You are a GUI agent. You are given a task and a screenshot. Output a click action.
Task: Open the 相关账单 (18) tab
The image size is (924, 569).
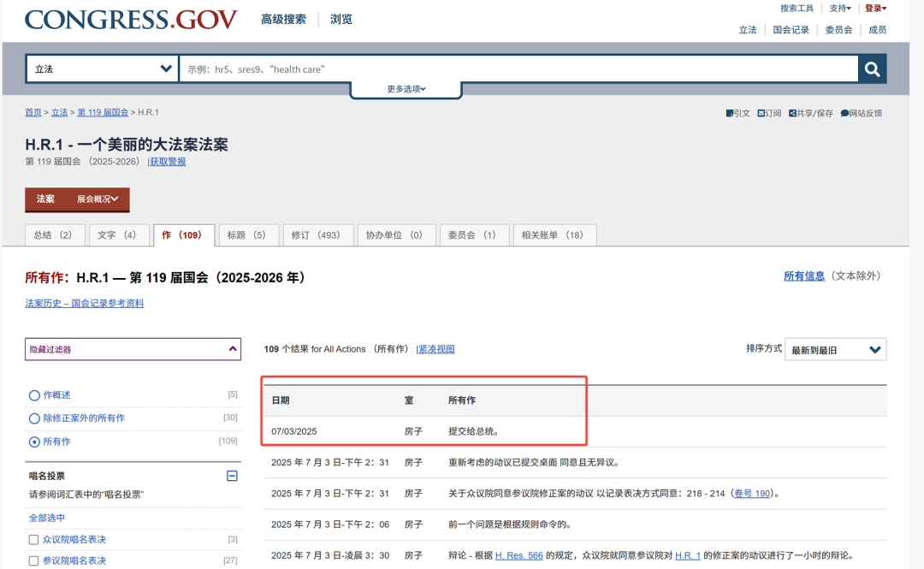[x=555, y=235]
